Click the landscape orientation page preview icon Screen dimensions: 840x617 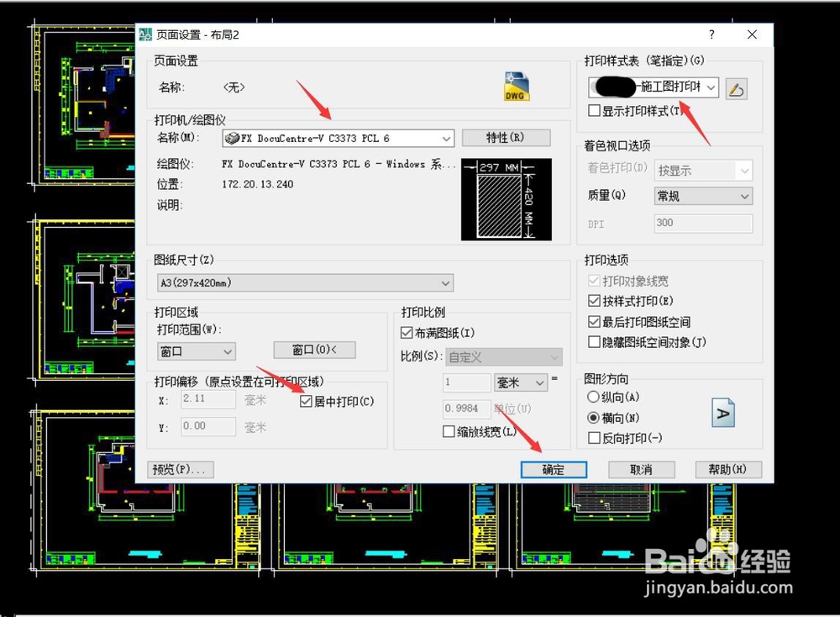point(722,413)
